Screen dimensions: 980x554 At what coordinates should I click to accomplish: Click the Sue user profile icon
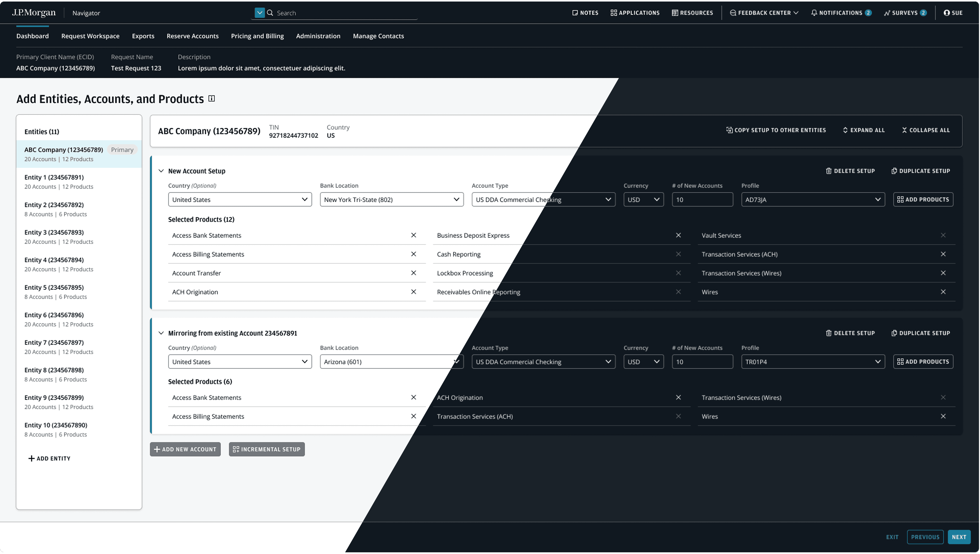[947, 13]
